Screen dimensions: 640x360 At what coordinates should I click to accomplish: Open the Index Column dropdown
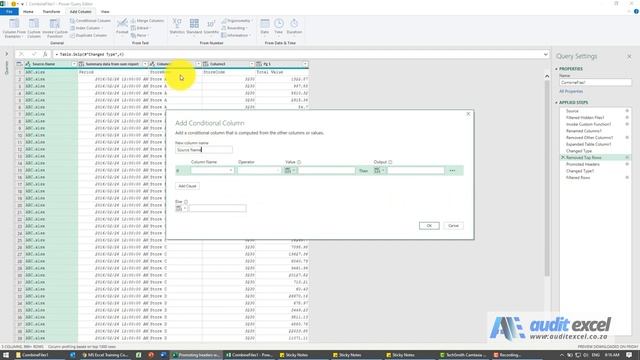click(87, 28)
